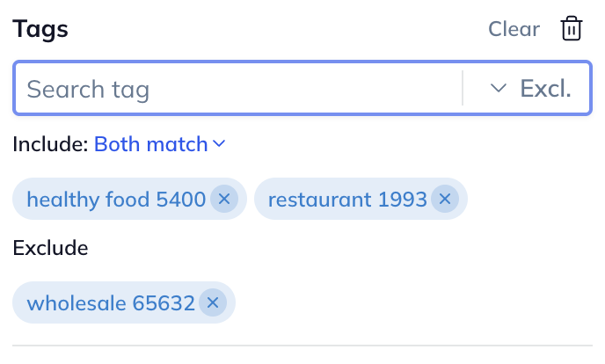Click the number 1993 in restaurant chip
Viewport: 605px width, 364px height.
402,200
